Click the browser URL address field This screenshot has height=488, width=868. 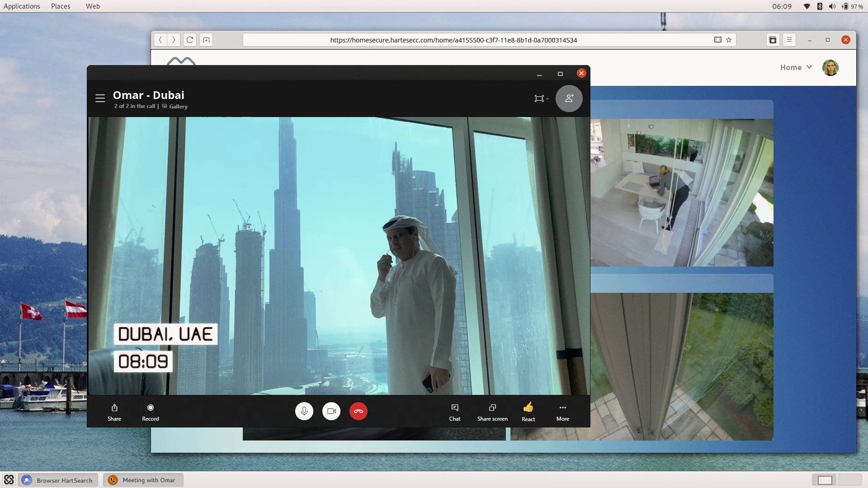click(453, 40)
